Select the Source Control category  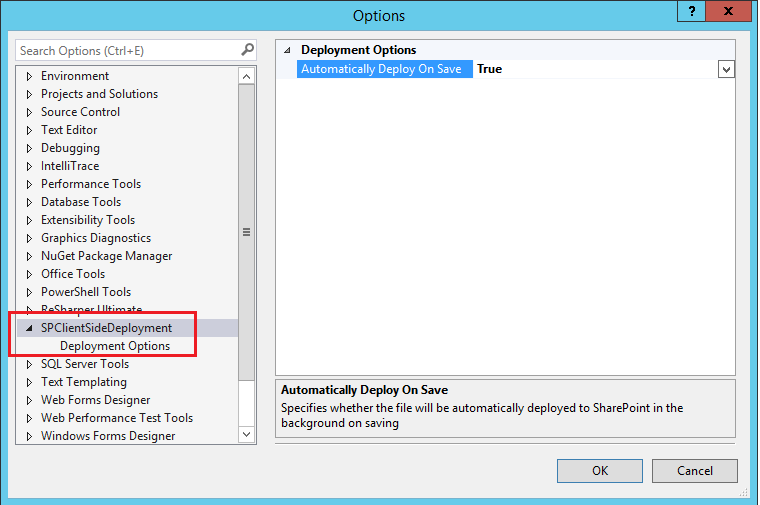pos(80,112)
